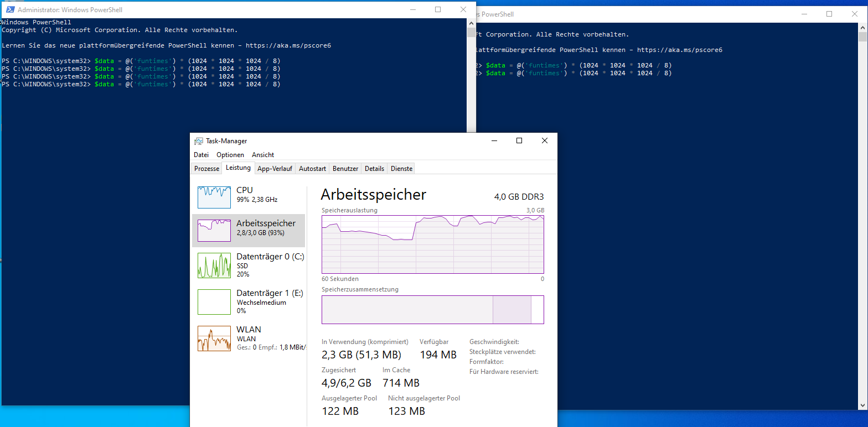Screen dimensions: 868x427
Task: Click the aka.ms/pscore6 URL in Administrator PowerShell
Action: point(288,45)
